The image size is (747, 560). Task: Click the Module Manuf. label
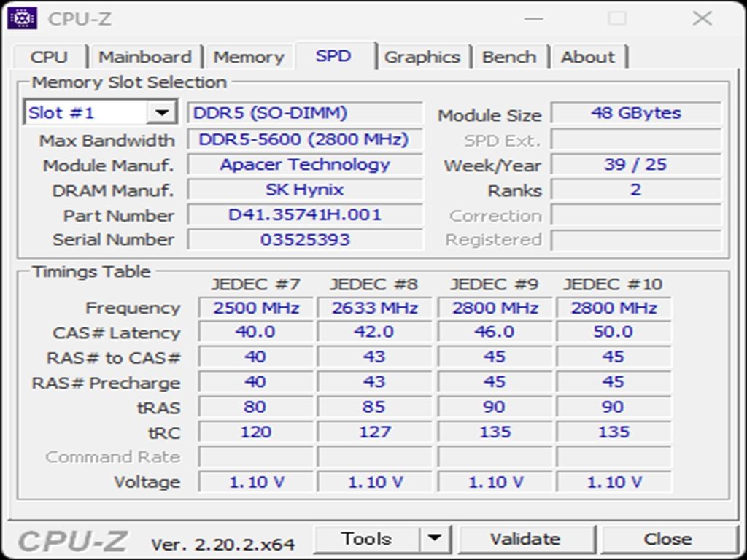point(108,166)
